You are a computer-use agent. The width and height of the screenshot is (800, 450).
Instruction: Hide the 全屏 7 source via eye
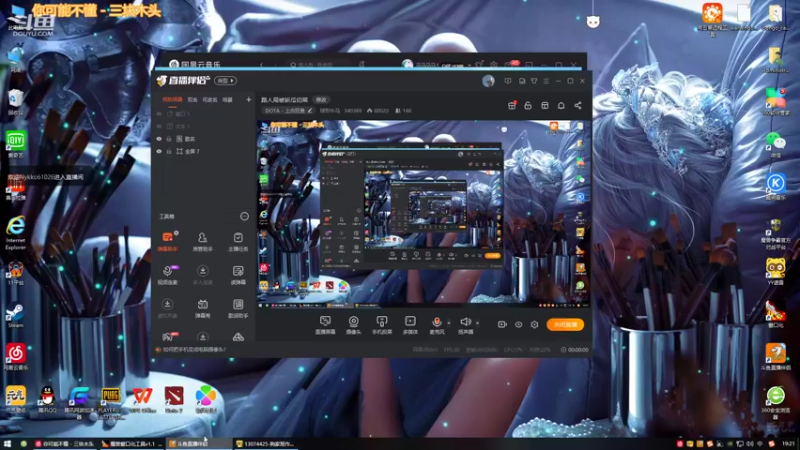(159, 152)
